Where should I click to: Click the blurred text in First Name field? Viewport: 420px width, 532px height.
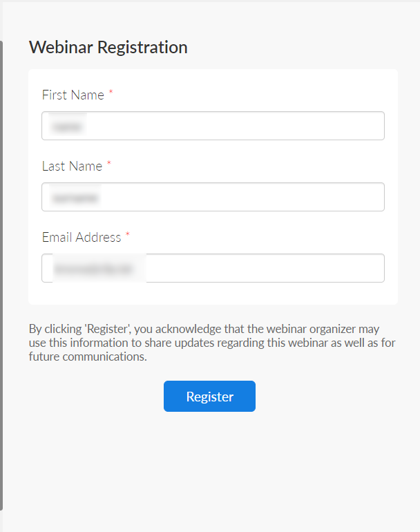tap(67, 126)
